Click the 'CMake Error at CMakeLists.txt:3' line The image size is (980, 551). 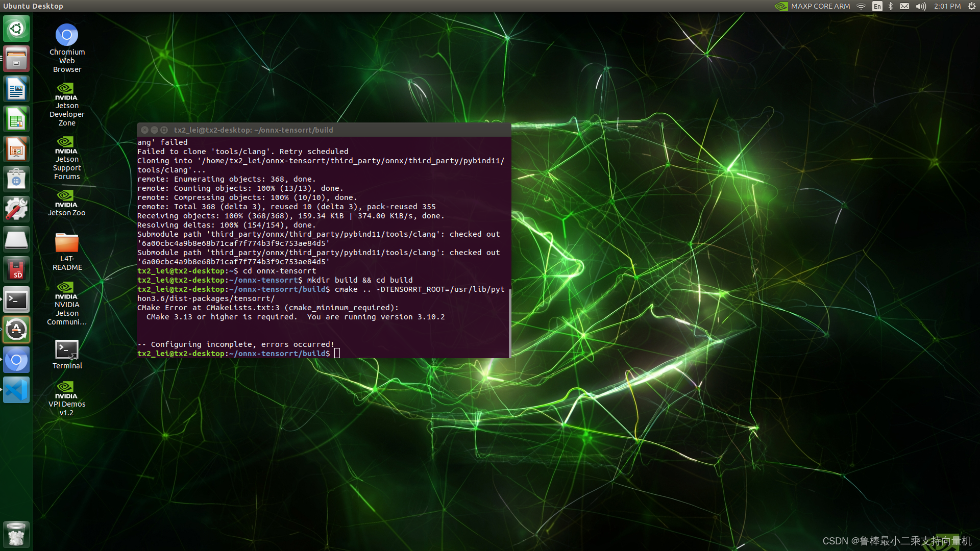(268, 308)
